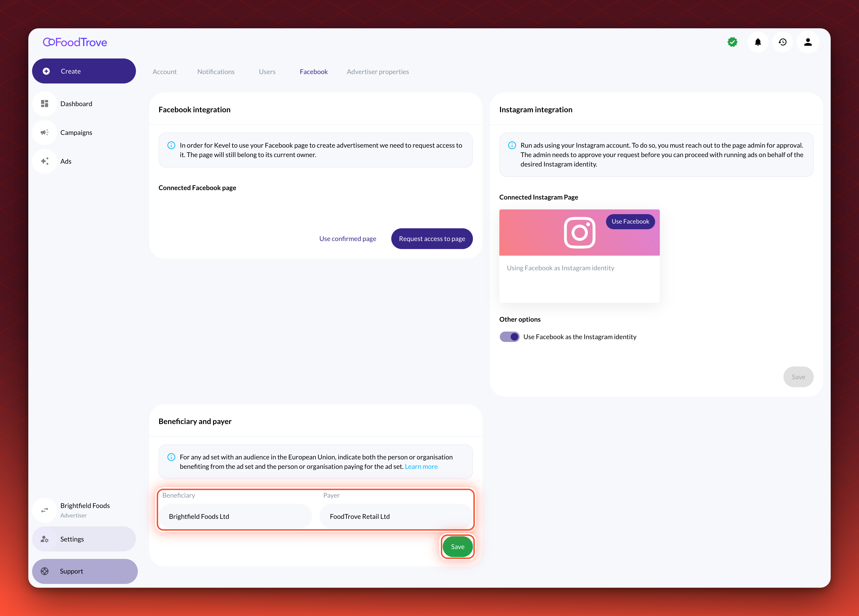Click the Dashboard grid icon

tap(45, 104)
